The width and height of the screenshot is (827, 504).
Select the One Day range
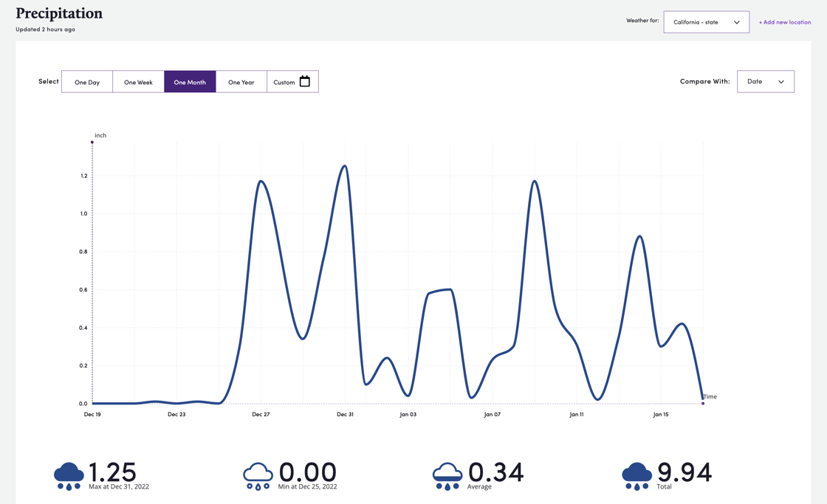coord(87,82)
